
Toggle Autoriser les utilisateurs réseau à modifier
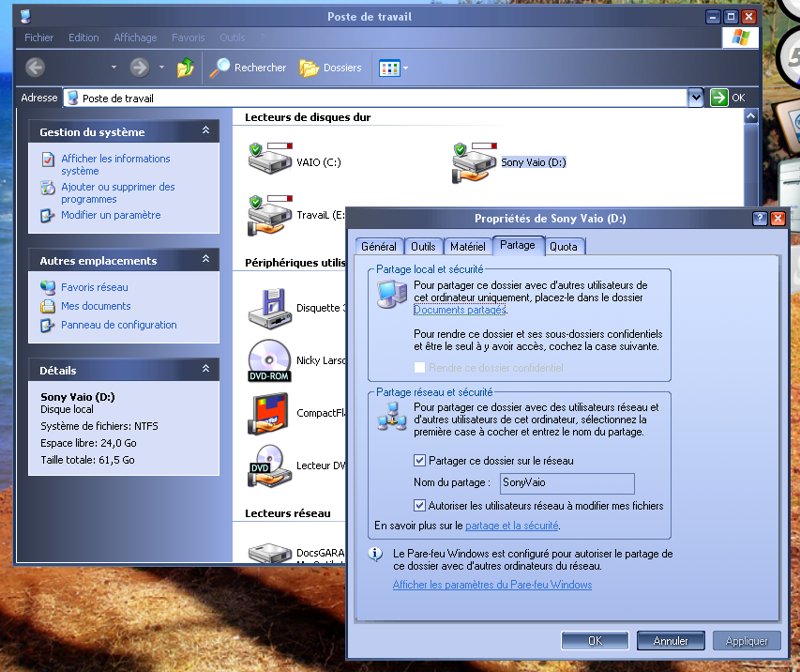pyautogui.click(x=420, y=506)
